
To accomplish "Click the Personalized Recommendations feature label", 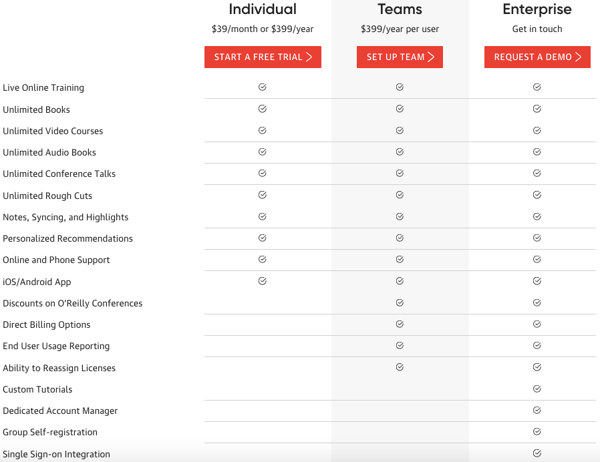I will pyautogui.click(x=68, y=238).
